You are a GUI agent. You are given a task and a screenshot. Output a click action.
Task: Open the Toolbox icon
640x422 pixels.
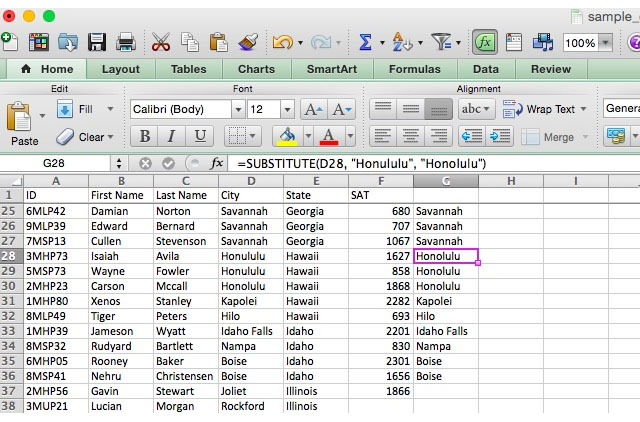tap(513, 42)
